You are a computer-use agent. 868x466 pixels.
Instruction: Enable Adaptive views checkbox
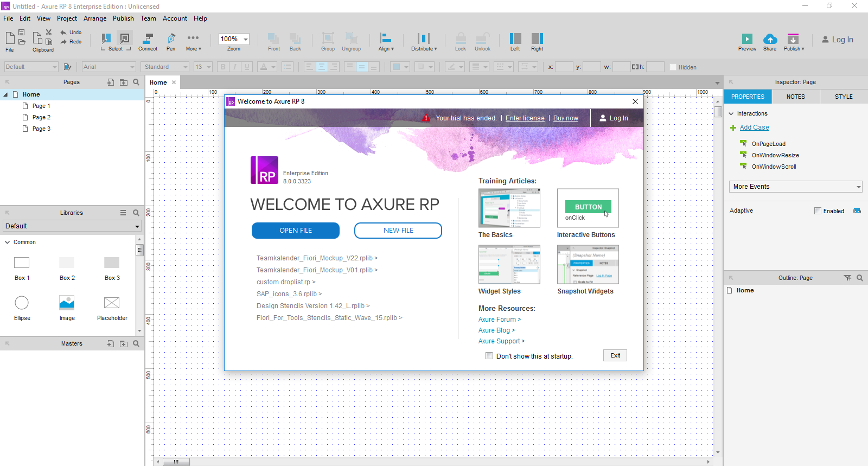[818, 211]
